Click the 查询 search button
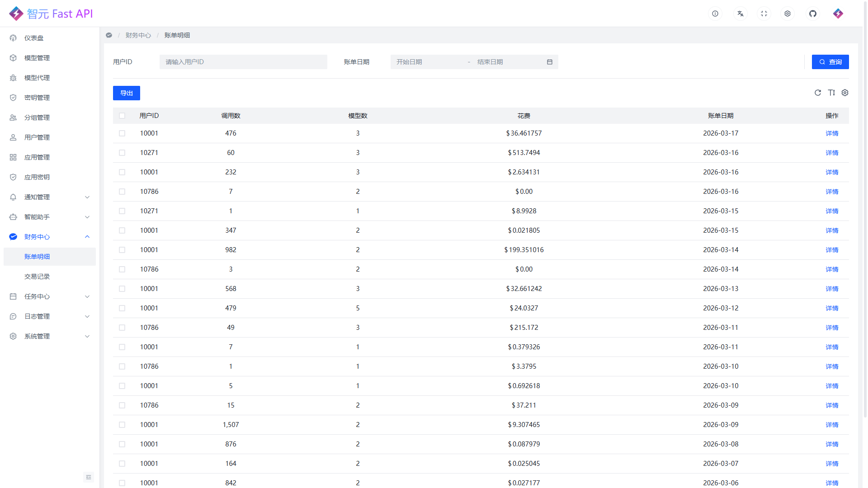The width and height of the screenshot is (868, 488). point(830,62)
